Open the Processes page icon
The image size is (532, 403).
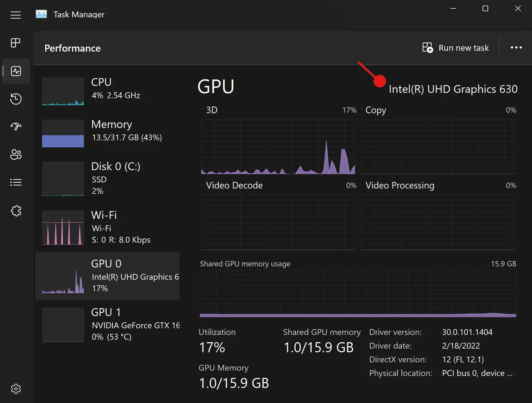[16, 43]
